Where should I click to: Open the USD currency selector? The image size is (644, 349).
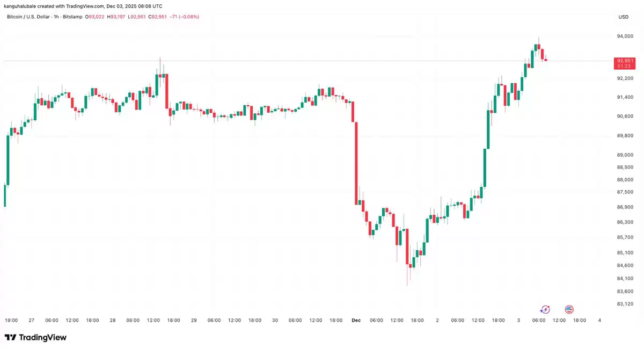tap(623, 17)
